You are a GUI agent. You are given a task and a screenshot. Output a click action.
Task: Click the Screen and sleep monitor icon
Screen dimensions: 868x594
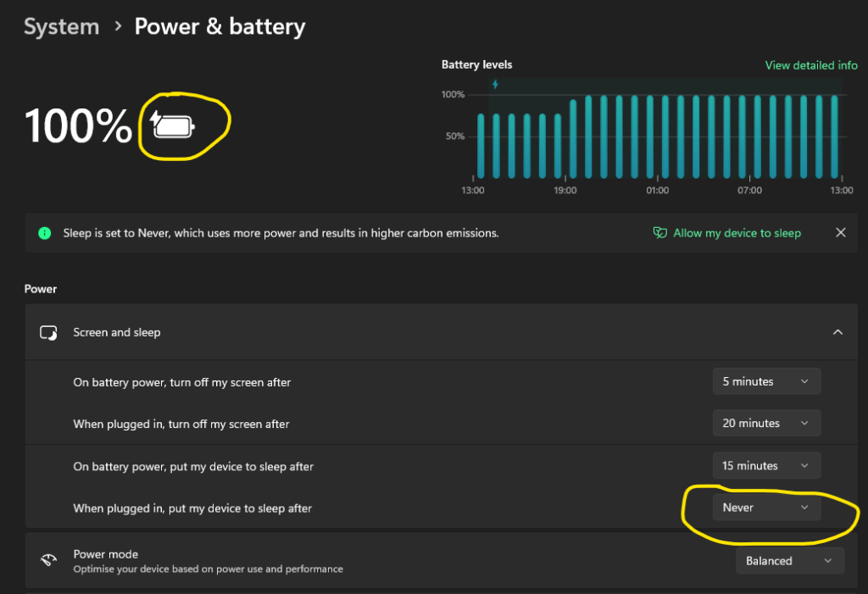[x=48, y=333]
